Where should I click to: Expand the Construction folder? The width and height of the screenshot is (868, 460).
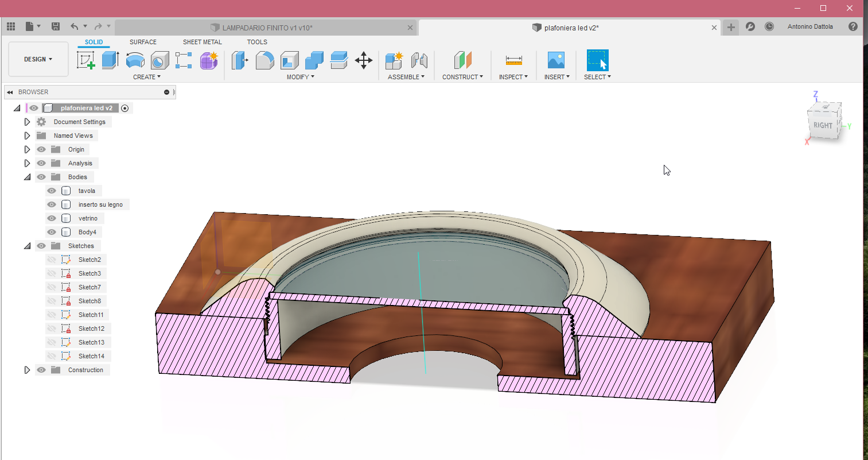coord(27,370)
